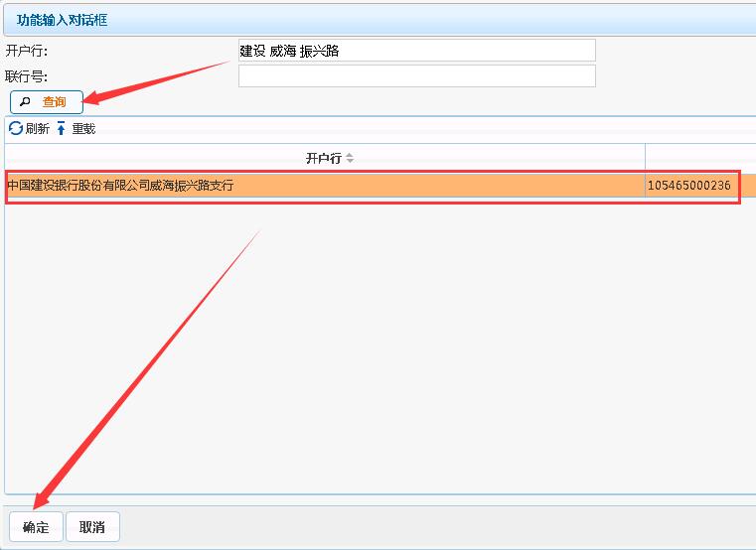Click the 功能输入对话框 title bar
The width and height of the screenshot is (756, 550).
379,20
